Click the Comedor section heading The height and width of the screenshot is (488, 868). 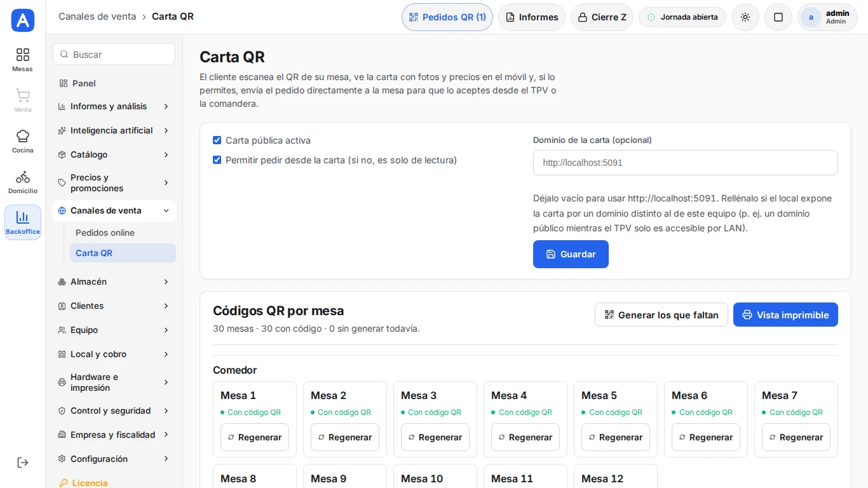235,370
